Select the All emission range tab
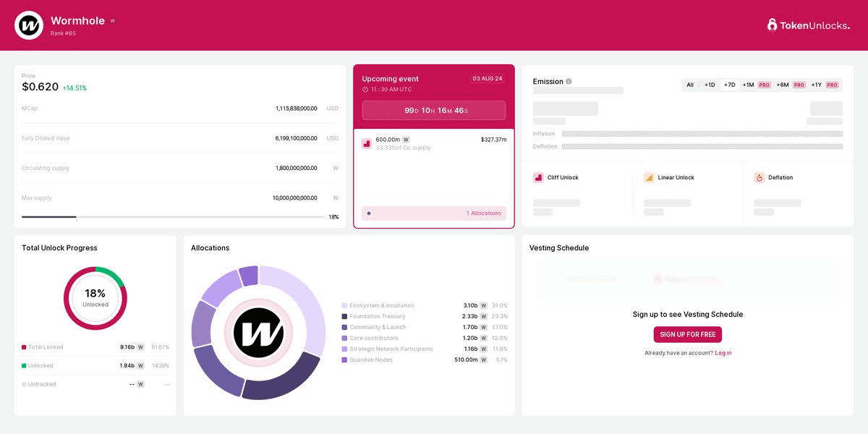Screen dimensions: 868x434 pos(690,85)
